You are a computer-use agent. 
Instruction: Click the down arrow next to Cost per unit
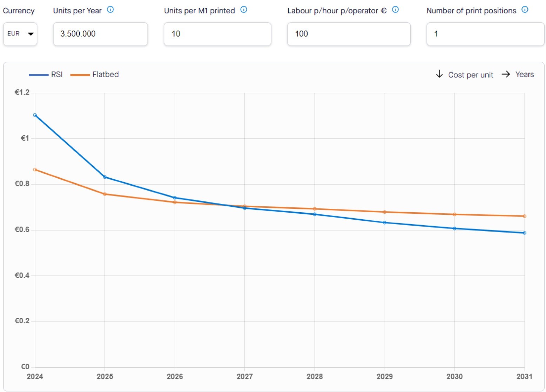point(439,74)
